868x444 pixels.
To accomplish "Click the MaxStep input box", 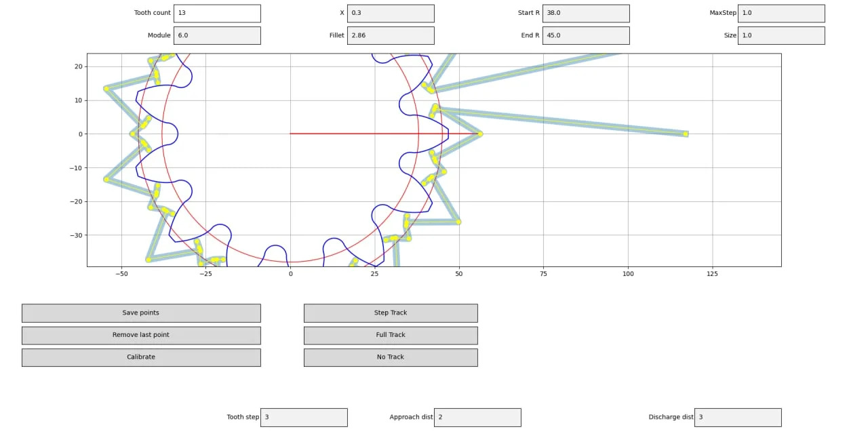I will 781,14.
